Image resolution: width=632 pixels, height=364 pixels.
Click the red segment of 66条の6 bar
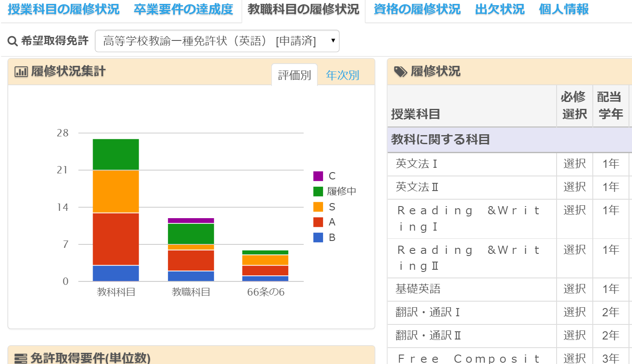(265, 271)
